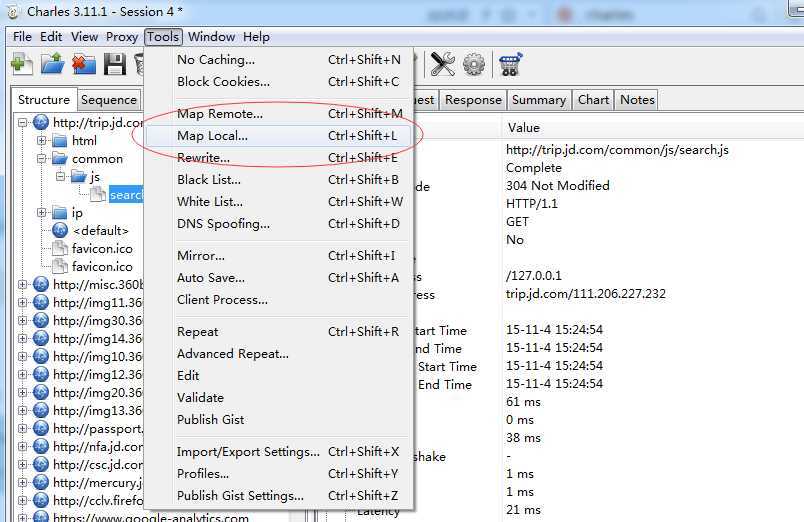Click the shopping cart purchase icon
The image size is (804, 522).
click(511, 64)
